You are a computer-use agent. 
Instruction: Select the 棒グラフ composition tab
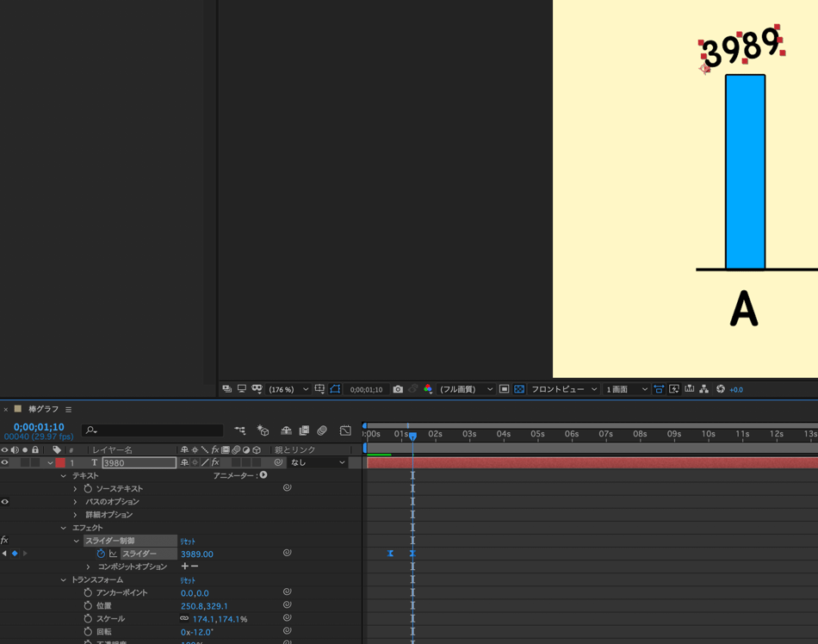pos(43,410)
